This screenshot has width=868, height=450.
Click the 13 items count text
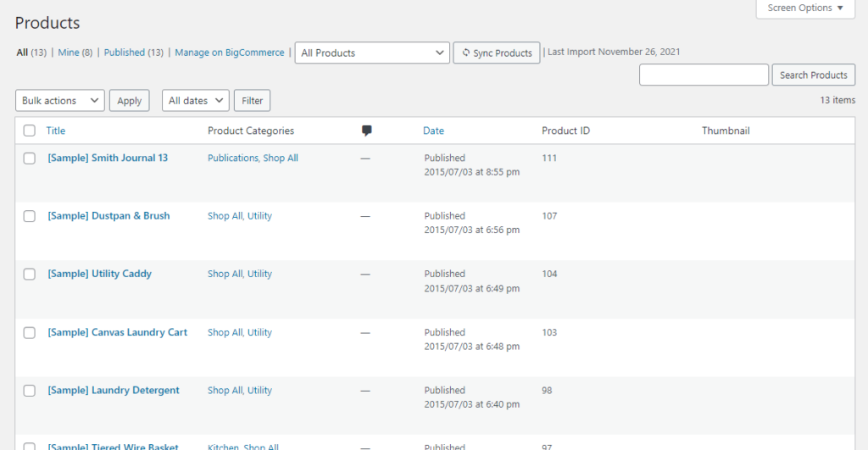point(837,100)
